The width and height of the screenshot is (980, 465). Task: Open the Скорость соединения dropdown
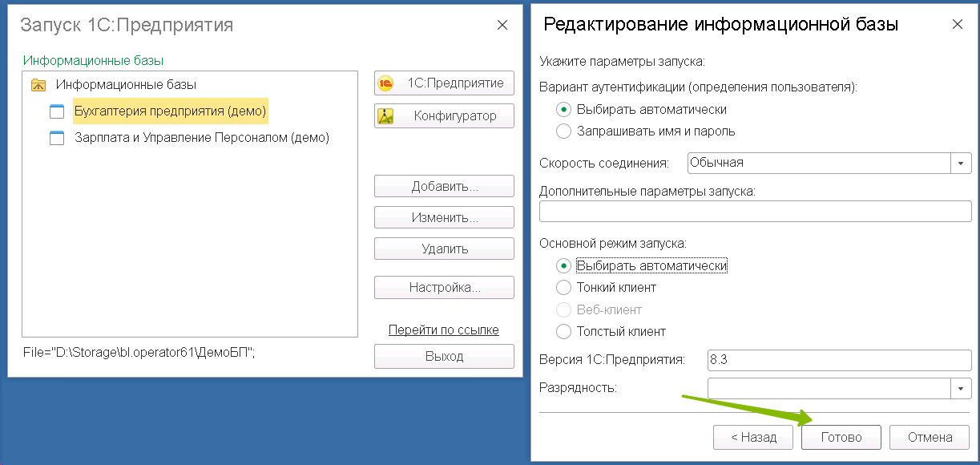click(961, 163)
